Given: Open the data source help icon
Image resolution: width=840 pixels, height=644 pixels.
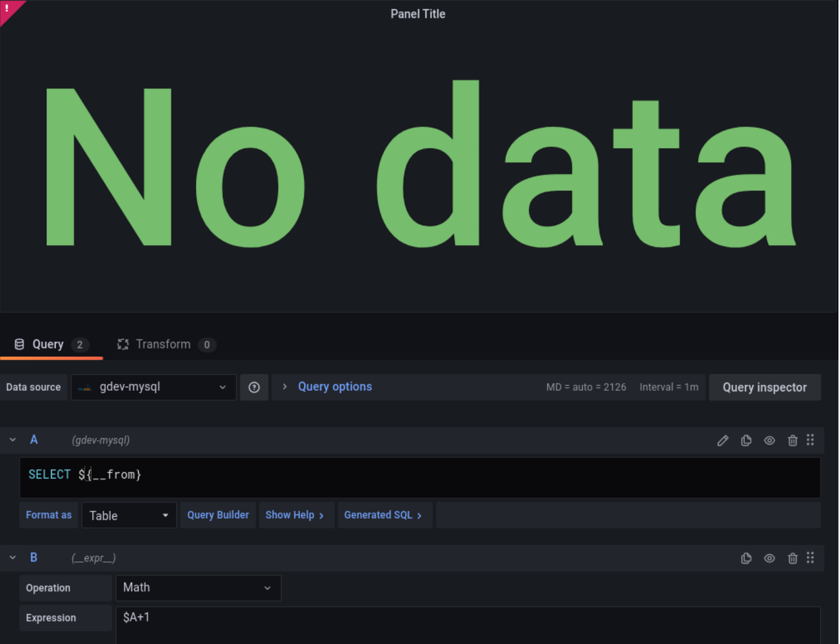Looking at the screenshot, I should tap(254, 387).
